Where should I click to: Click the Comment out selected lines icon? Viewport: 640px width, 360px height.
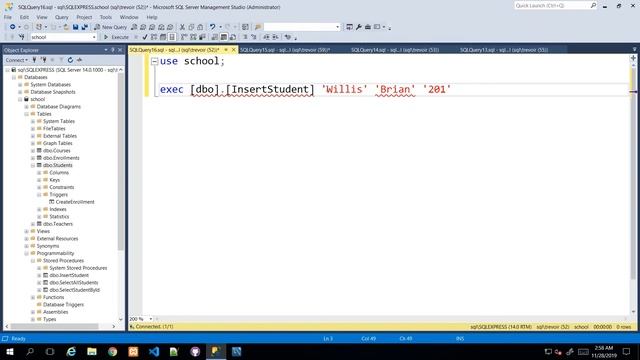245,37
